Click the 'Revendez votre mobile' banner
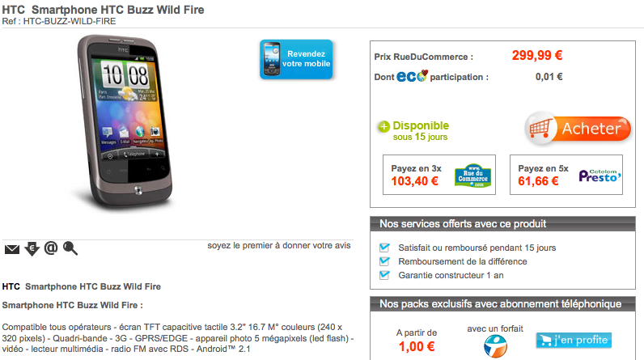Screen dimensions: 644x360 pos(296,59)
